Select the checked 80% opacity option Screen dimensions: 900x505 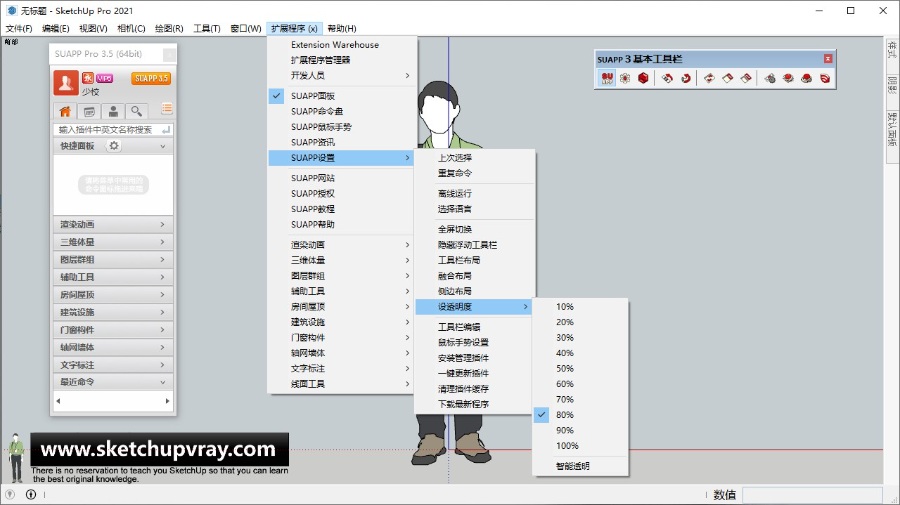pos(580,414)
